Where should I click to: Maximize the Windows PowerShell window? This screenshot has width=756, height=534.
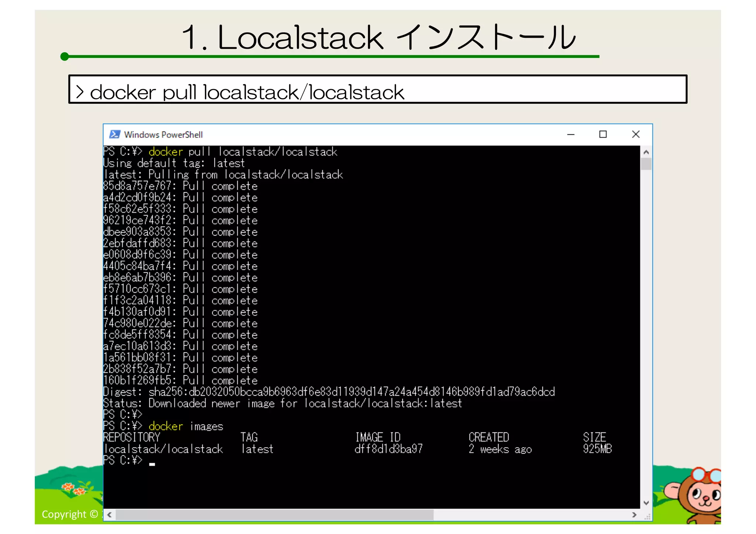[603, 134]
